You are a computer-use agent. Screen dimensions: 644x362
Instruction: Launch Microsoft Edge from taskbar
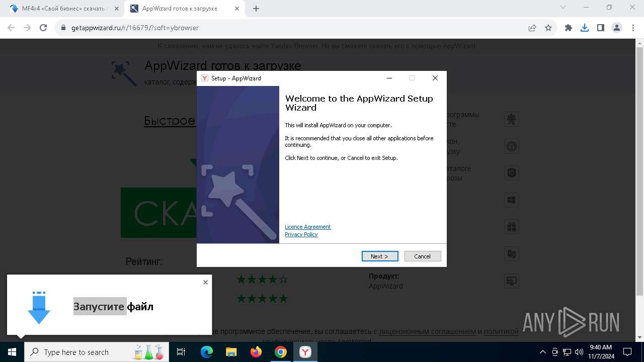point(207,352)
